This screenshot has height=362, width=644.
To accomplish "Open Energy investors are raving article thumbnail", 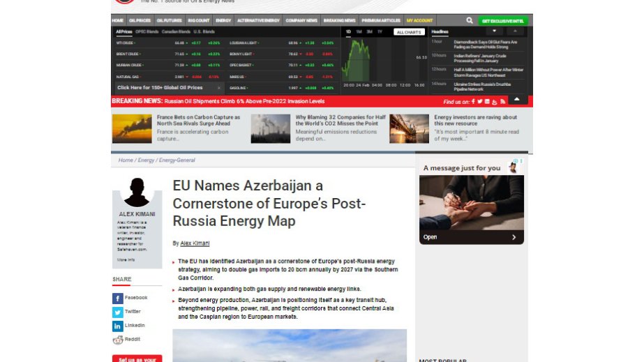I will point(409,128).
